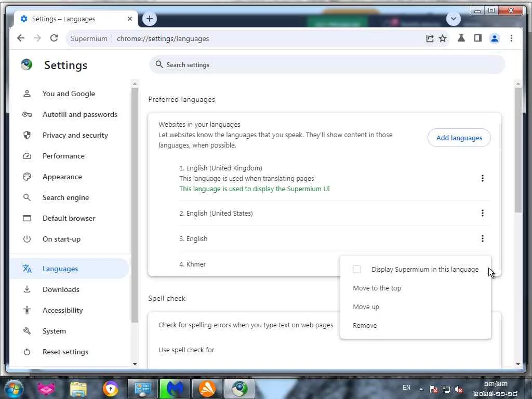Choose Move up in the popup menu
532x399 pixels.
point(415,307)
